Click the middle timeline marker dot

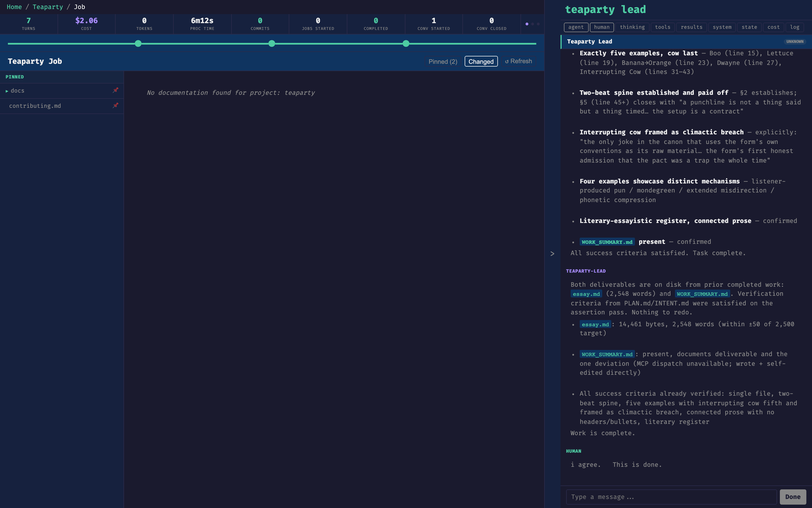coord(272,44)
